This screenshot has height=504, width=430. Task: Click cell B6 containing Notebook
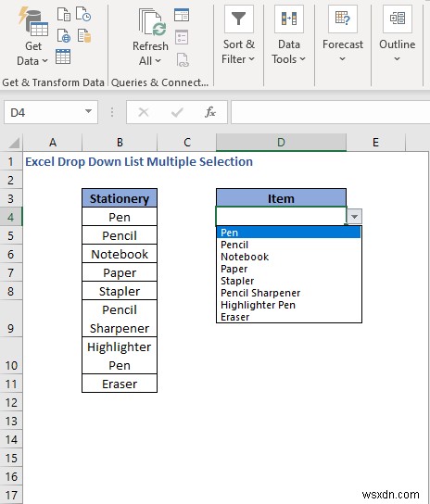pyautogui.click(x=120, y=254)
